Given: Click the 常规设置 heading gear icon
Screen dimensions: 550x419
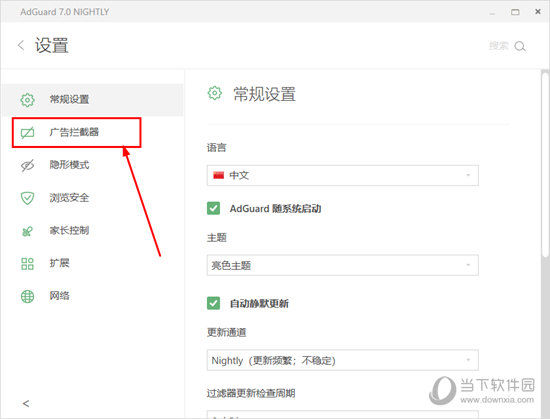Looking at the screenshot, I should pyautogui.click(x=215, y=93).
